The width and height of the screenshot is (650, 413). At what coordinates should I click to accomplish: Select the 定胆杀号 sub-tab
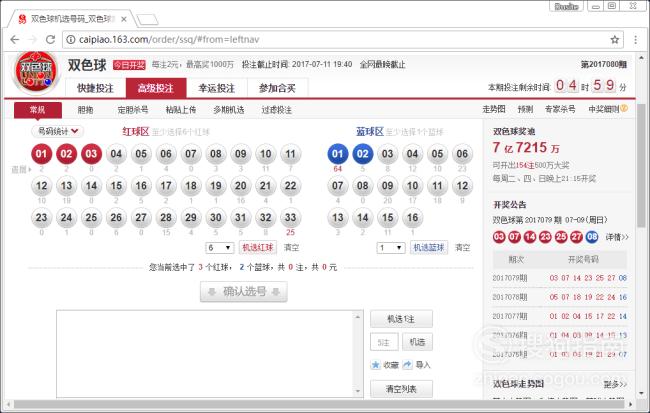click(x=133, y=110)
